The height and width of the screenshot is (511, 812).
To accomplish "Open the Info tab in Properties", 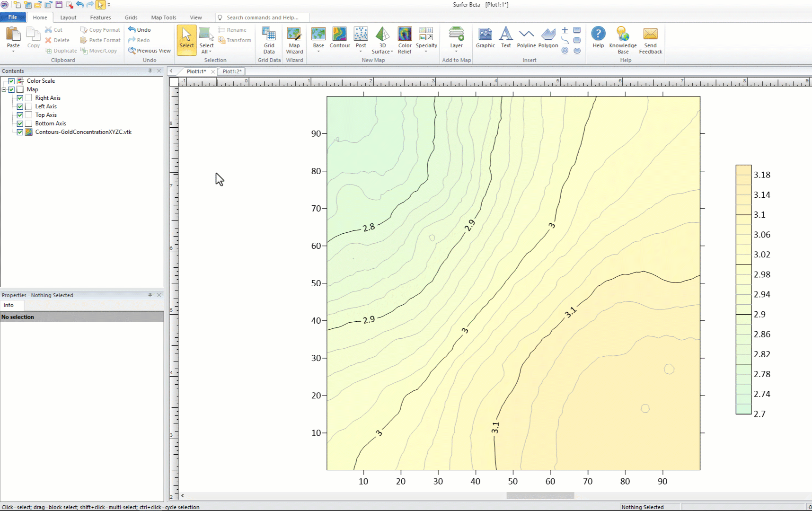I will [x=9, y=305].
